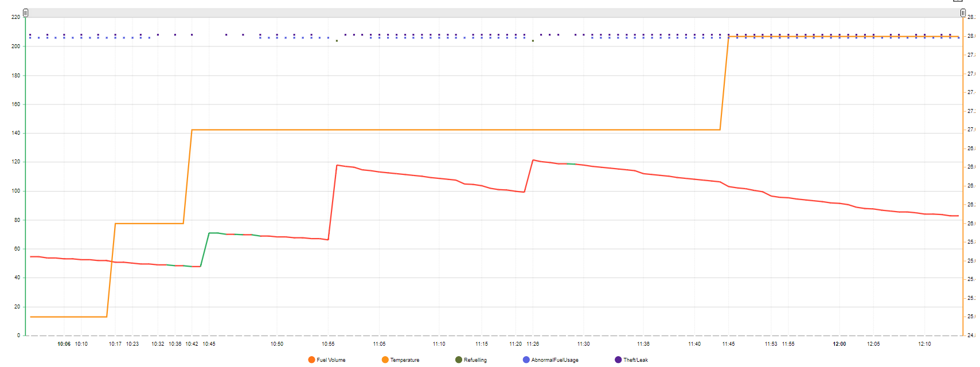Click the 220 value on left axis

point(15,17)
